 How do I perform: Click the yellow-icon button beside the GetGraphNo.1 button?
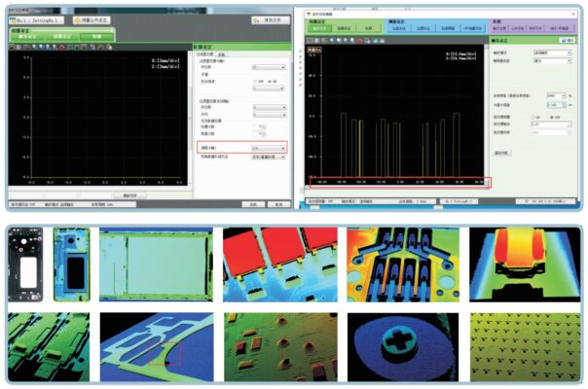(x=92, y=20)
